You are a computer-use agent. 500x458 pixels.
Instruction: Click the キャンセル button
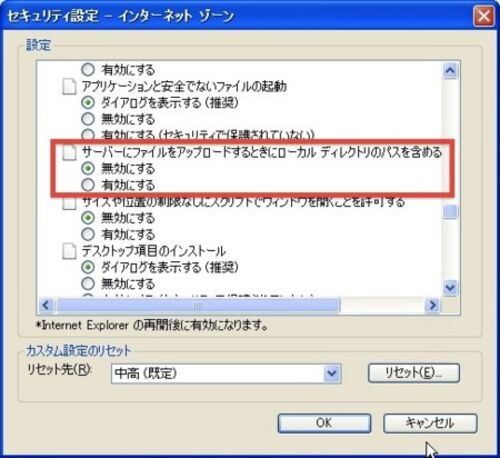pos(430,423)
